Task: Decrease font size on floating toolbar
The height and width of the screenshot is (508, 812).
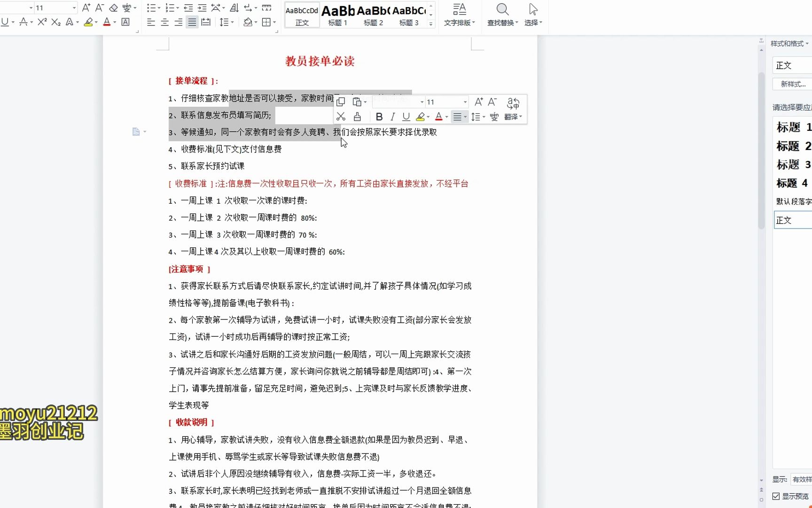Action: pos(492,102)
